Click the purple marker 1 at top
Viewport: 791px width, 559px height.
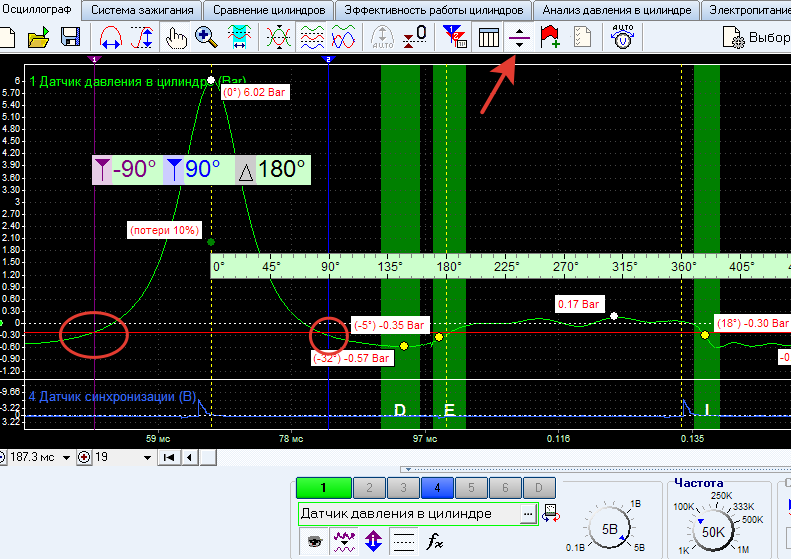pyautogui.click(x=94, y=60)
